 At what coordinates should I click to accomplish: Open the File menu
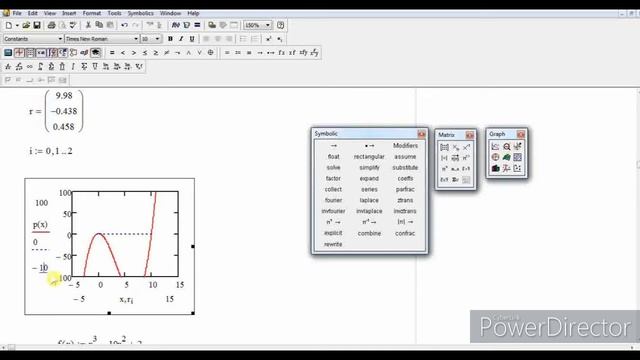(17, 13)
